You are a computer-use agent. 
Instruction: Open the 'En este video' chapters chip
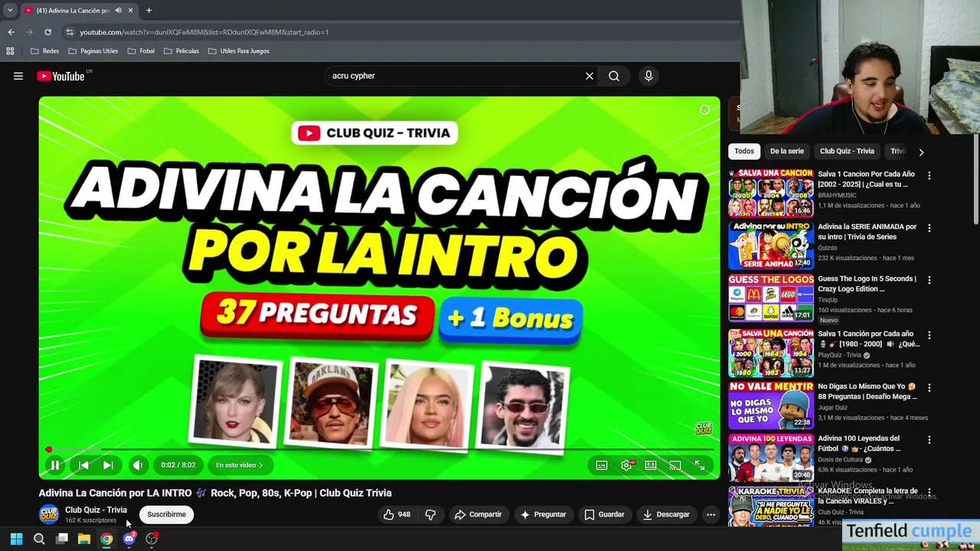click(x=239, y=465)
